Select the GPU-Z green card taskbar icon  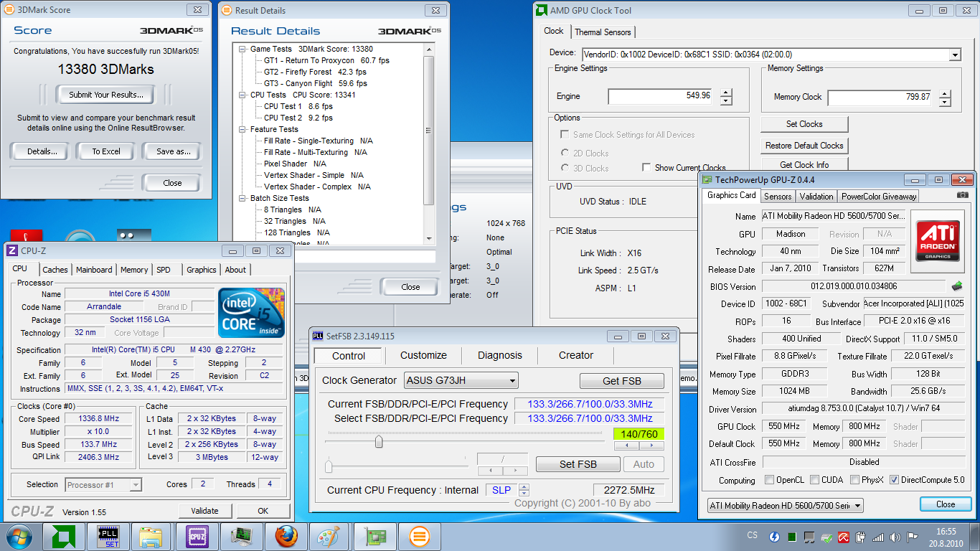[x=375, y=536]
